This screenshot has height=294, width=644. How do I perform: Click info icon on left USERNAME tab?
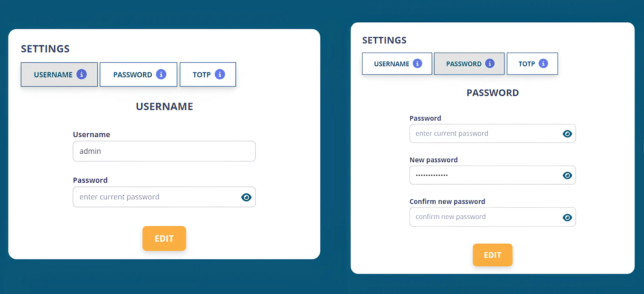82,74
